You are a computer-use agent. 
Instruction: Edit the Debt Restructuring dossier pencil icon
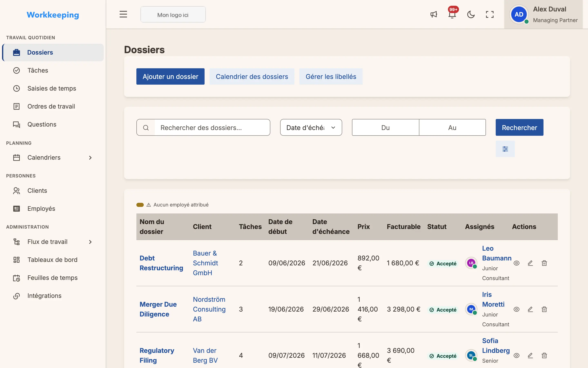click(530, 263)
